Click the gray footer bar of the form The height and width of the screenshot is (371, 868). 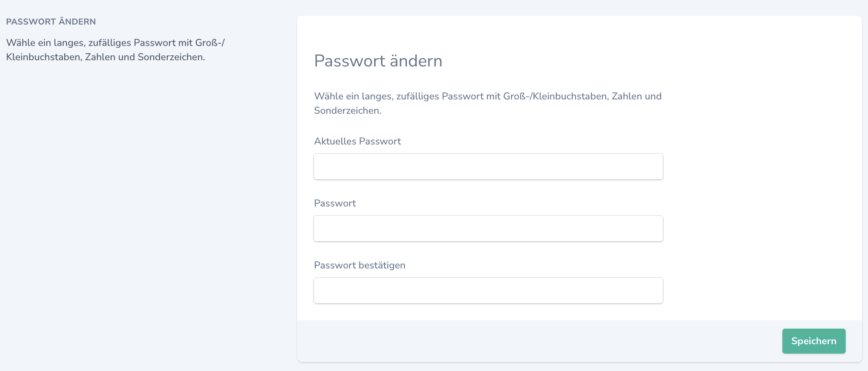[491, 341]
